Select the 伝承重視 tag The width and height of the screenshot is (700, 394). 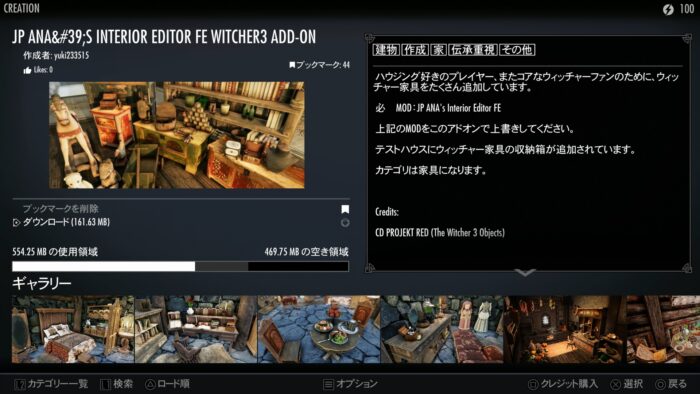pyautogui.click(x=473, y=50)
